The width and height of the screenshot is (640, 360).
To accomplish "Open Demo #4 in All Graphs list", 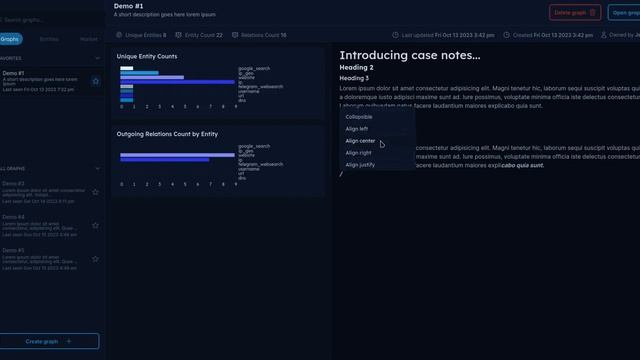I will point(44,226).
